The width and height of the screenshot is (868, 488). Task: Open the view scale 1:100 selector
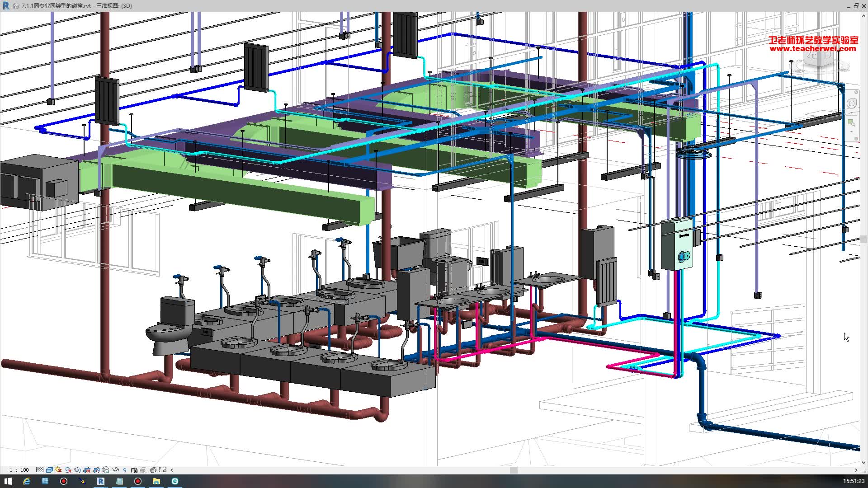(x=19, y=470)
